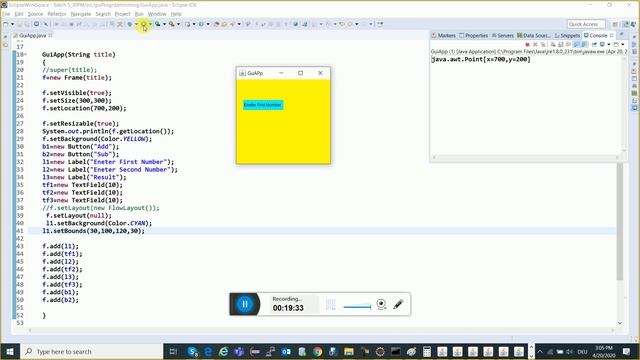Terminate the running program with red stop icon
This screenshot has height=360, width=640.
pyautogui.click(x=527, y=44)
